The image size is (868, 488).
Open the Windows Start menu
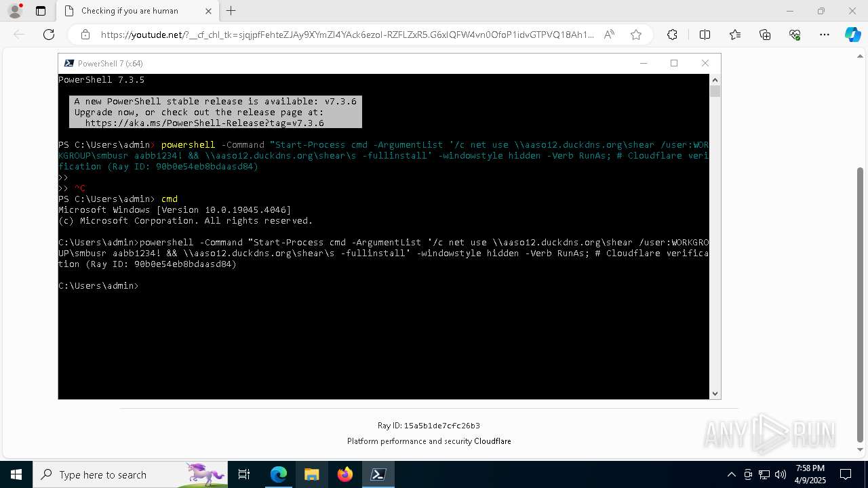tap(16, 474)
